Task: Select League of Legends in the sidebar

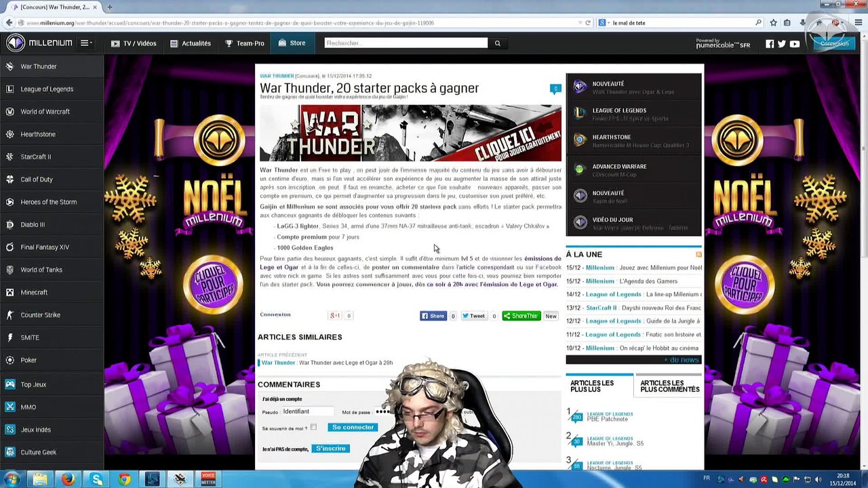Action: click(x=52, y=89)
